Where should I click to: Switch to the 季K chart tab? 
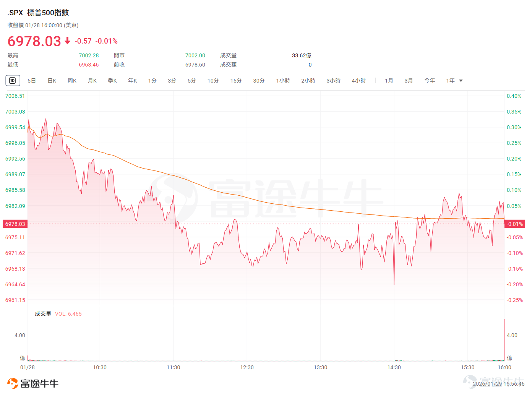pos(112,81)
